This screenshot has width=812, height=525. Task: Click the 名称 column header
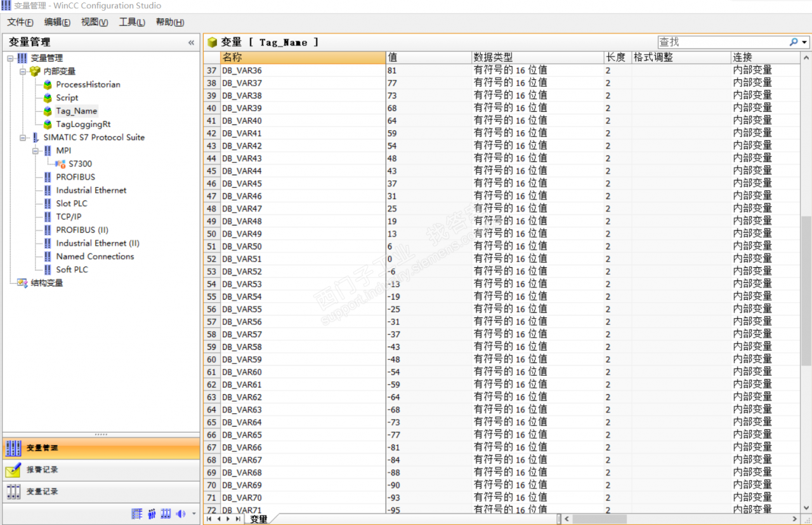pos(303,57)
